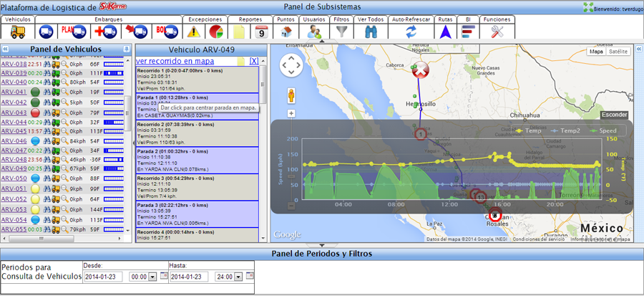Click the 'ver recorrido en mapa' link
This screenshot has height=296, width=644.
click(x=175, y=61)
